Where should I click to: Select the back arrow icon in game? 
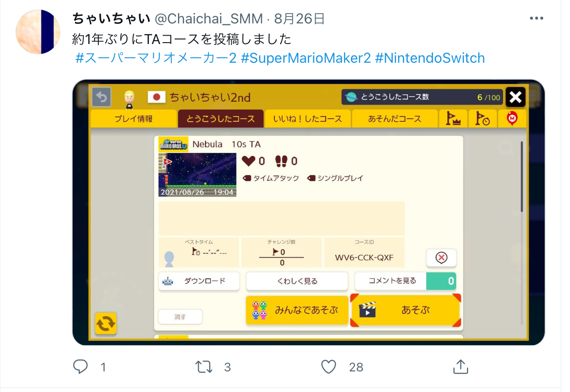[102, 97]
